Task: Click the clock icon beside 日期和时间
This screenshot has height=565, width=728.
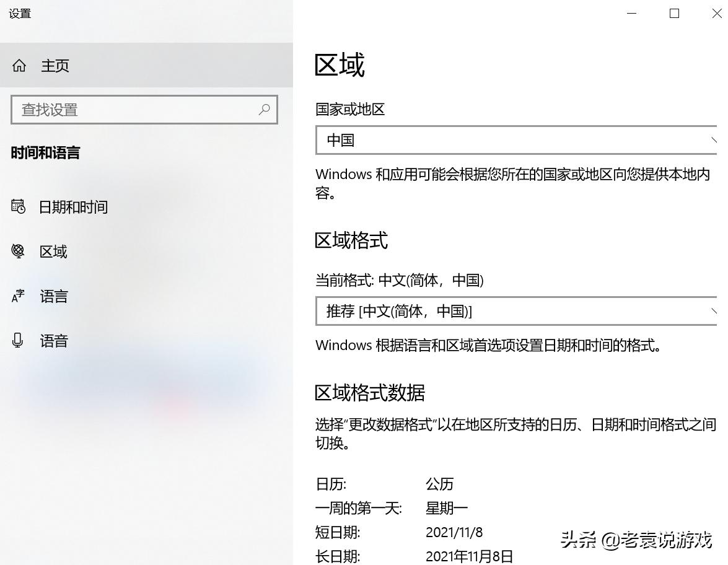Action: [19, 207]
